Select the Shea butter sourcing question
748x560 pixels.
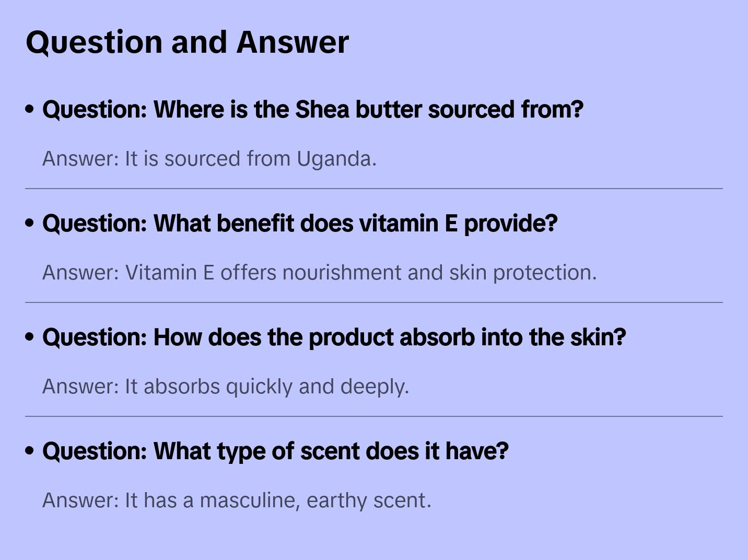[x=312, y=110]
